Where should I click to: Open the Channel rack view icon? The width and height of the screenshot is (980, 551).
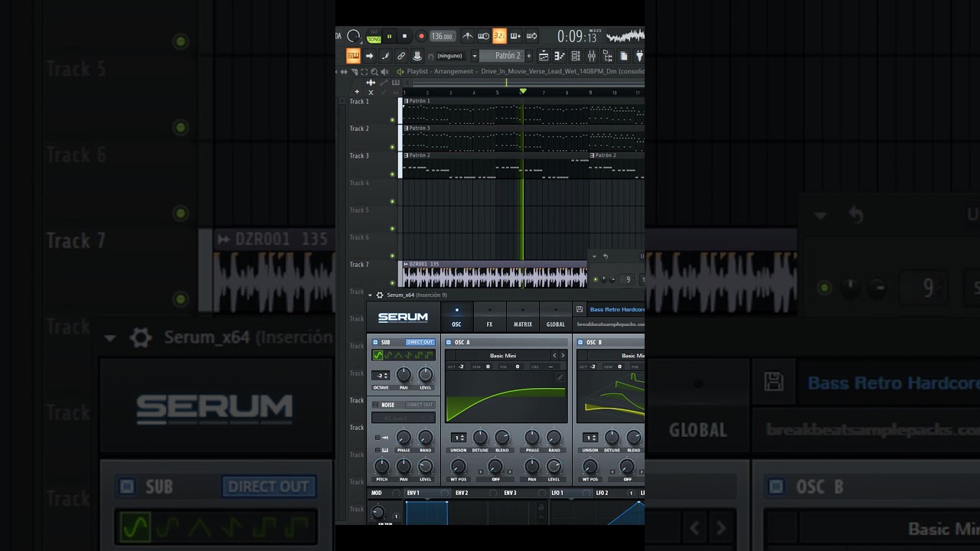click(576, 56)
